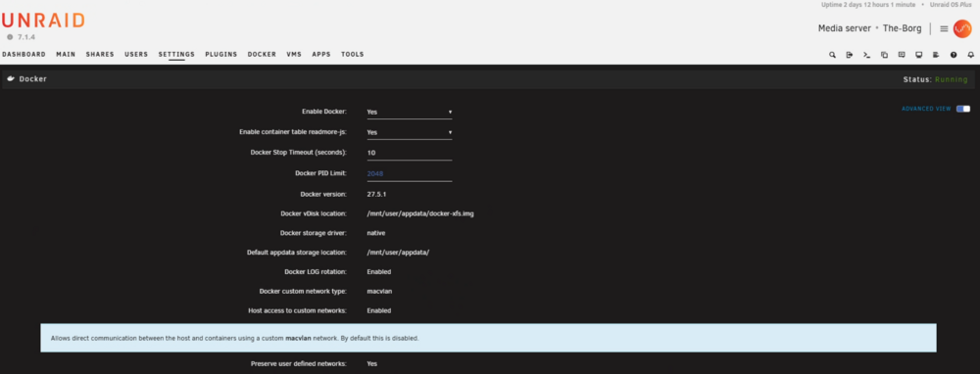Viewport: 980px width, 374px height.
Task: Click the Default appdata storage location label
Action: (x=297, y=253)
